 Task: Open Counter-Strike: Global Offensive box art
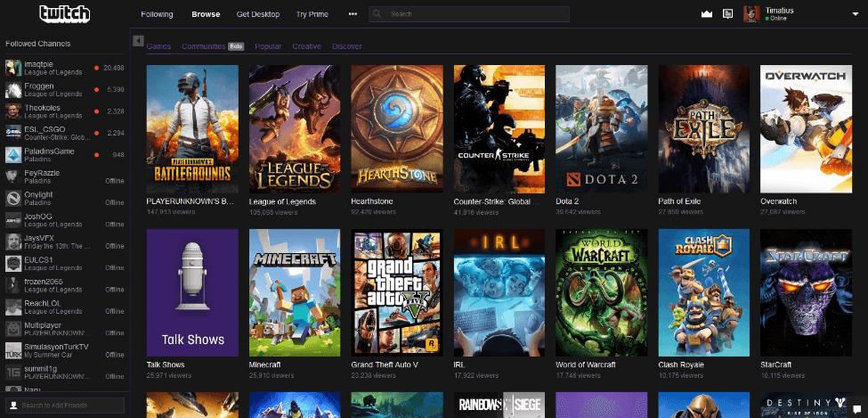click(499, 129)
